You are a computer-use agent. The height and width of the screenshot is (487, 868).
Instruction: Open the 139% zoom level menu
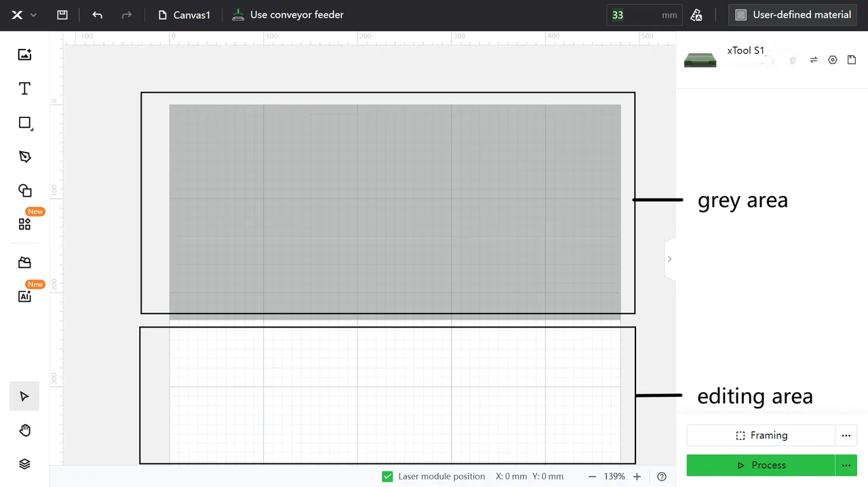[614, 477]
